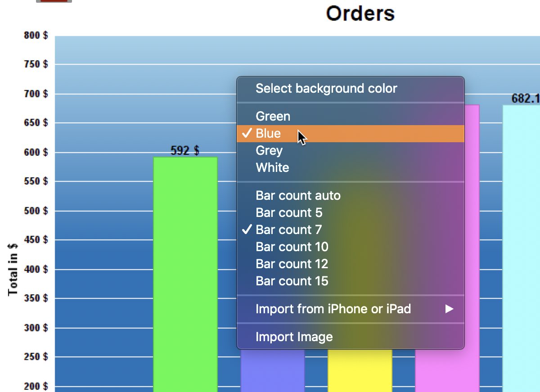
Task: Open Import Image menu entry
Action: (x=294, y=337)
